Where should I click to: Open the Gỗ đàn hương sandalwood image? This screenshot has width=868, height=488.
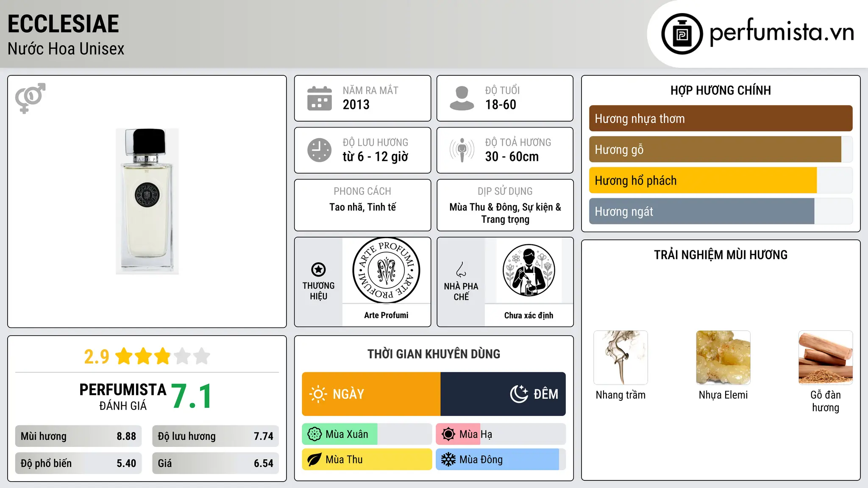tap(826, 358)
